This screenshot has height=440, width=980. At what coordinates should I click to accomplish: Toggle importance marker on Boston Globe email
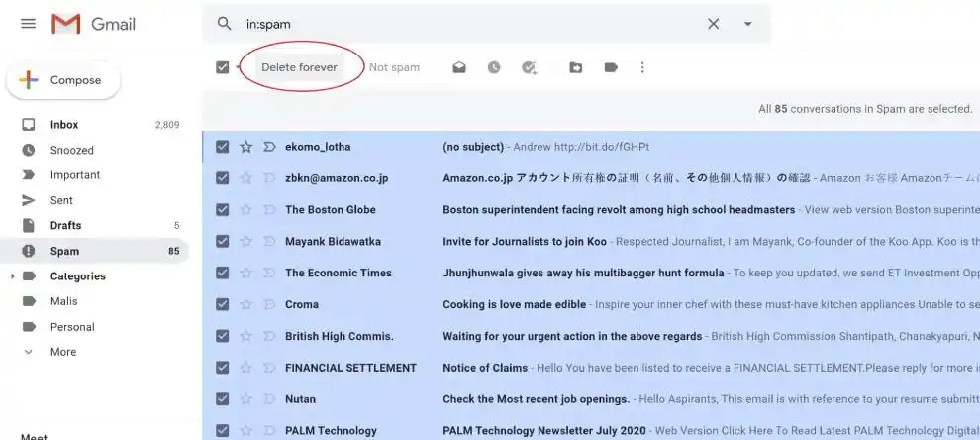tap(269, 210)
